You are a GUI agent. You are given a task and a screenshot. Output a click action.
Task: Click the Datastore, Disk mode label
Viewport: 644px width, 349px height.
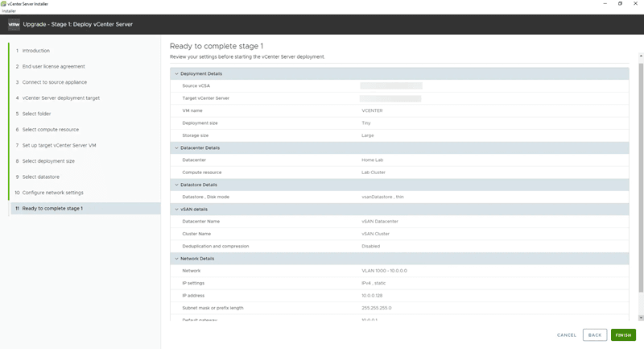pos(206,197)
